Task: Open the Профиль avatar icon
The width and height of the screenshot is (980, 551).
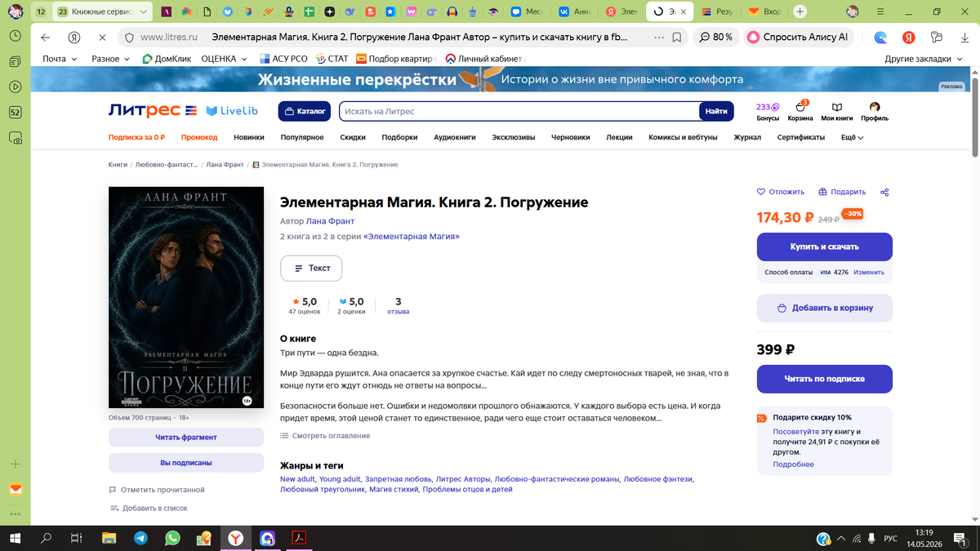Action: [x=875, y=112]
